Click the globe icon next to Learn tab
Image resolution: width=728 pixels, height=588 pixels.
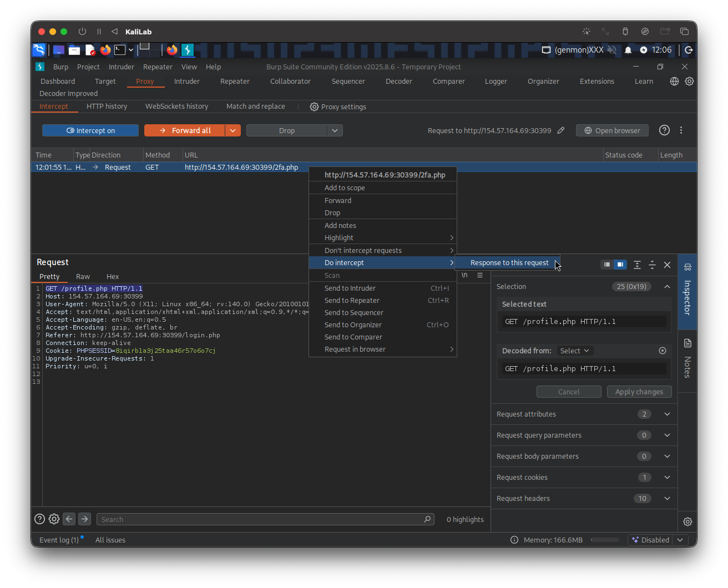674,81
